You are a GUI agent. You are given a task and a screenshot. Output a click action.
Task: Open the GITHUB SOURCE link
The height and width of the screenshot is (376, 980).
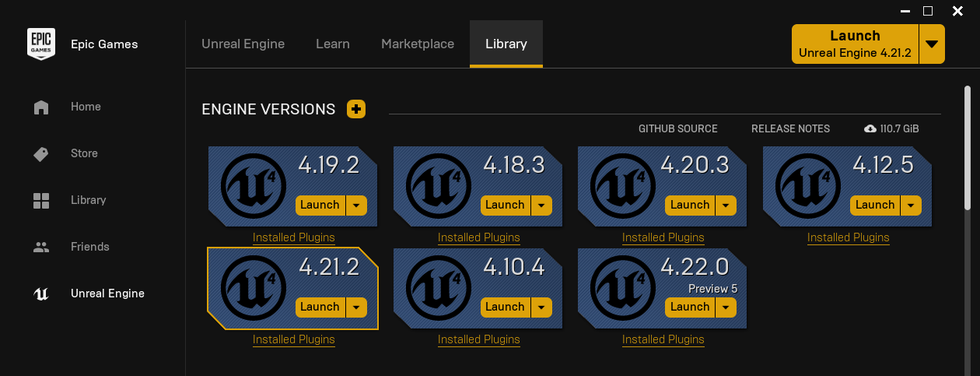tap(678, 128)
